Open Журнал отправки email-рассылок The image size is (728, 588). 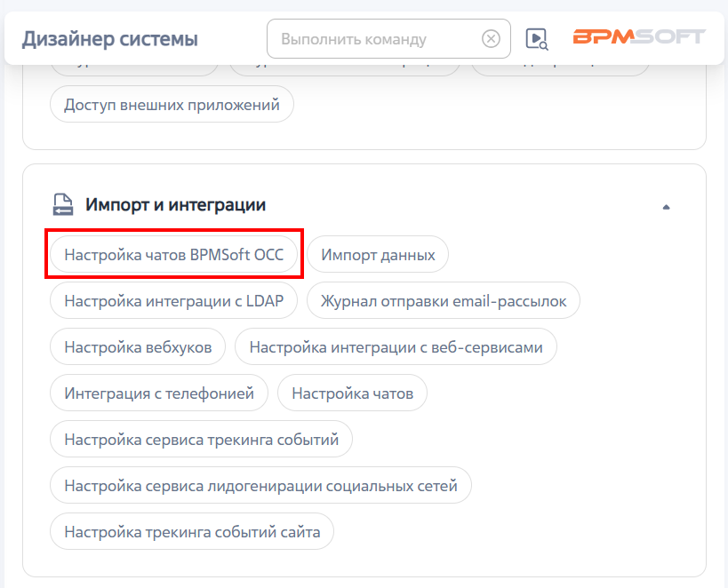point(444,301)
